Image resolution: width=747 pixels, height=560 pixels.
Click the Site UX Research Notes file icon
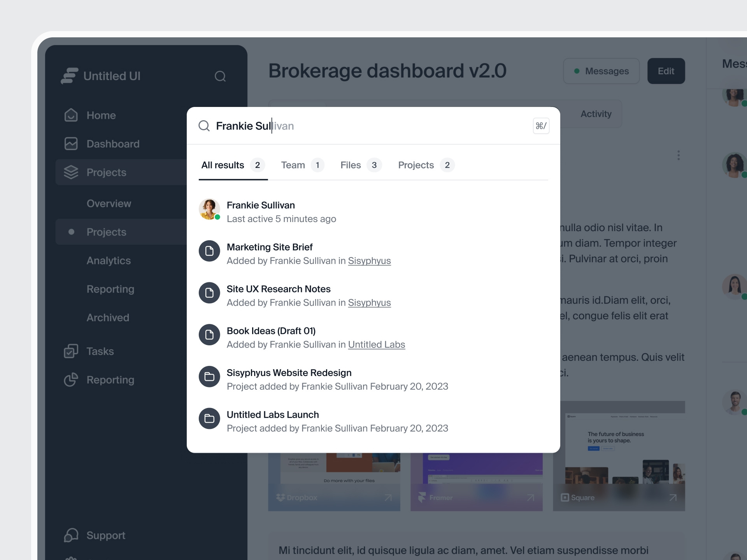point(209,293)
